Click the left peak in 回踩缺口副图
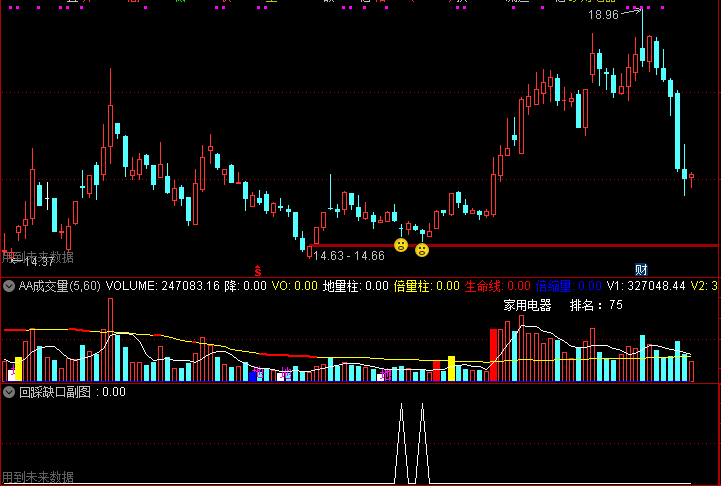The width and height of the screenshot is (721, 486). pyautogui.click(x=401, y=443)
